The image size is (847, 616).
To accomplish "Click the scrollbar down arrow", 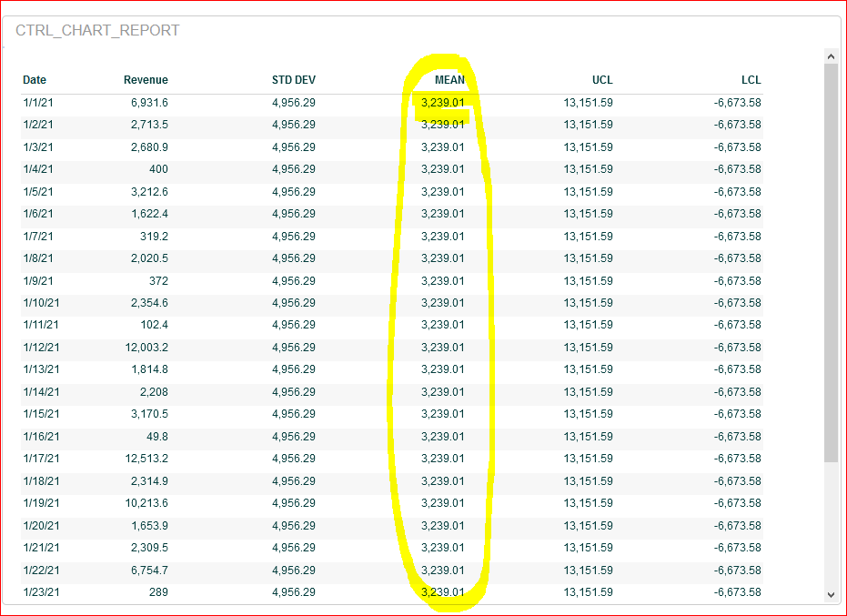I will [831, 595].
